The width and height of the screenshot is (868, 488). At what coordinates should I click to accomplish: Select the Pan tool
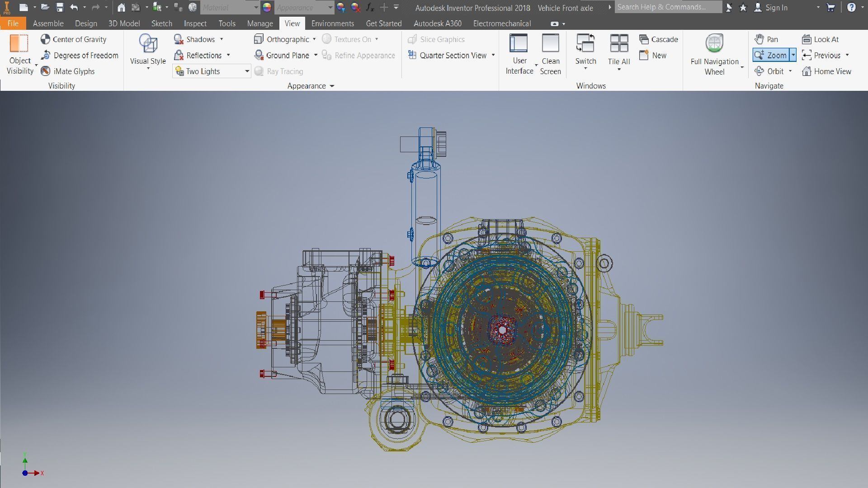(x=767, y=39)
